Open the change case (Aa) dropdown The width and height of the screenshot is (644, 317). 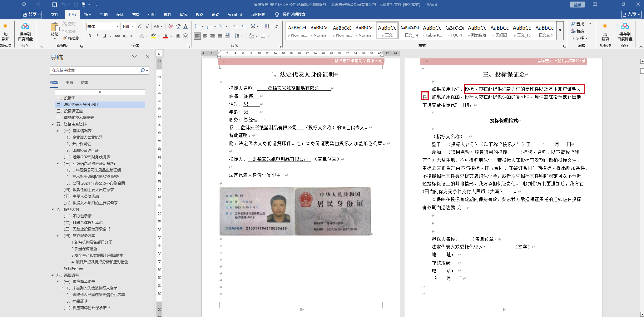158,27
